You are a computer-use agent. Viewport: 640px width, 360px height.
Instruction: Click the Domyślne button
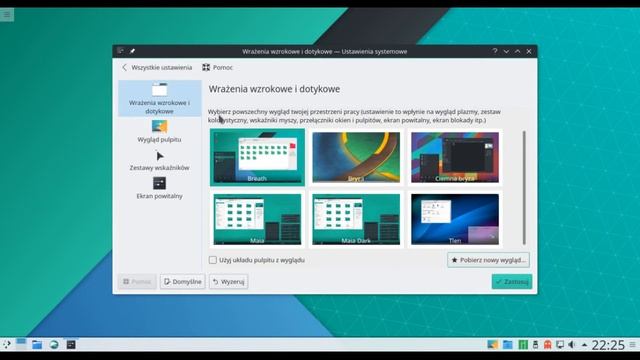click(182, 282)
